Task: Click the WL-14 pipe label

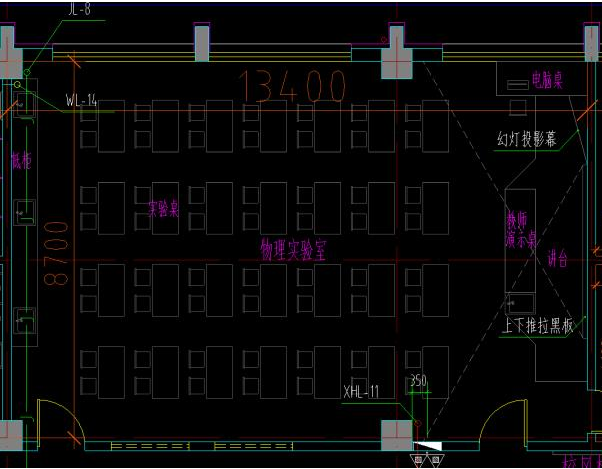Action: (x=82, y=101)
